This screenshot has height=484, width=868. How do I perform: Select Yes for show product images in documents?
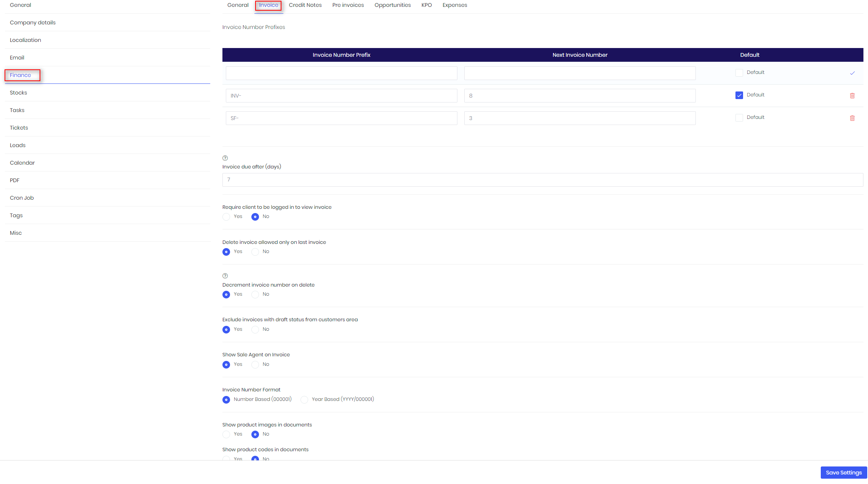(x=226, y=434)
